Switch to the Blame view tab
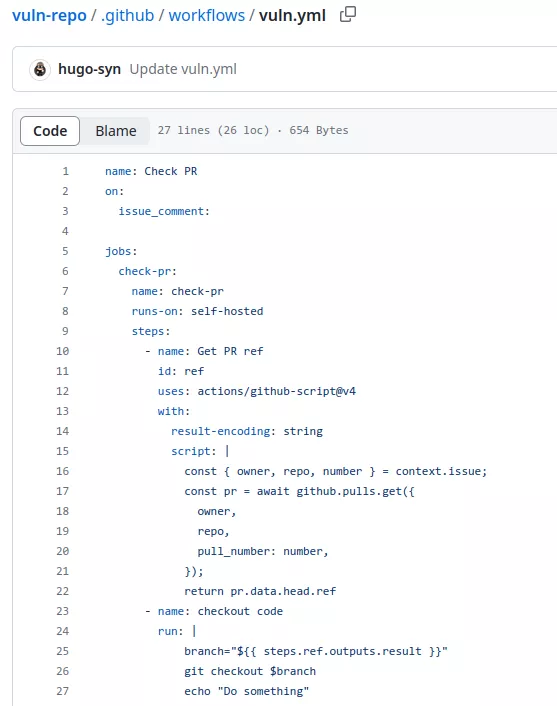 click(116, 131)
